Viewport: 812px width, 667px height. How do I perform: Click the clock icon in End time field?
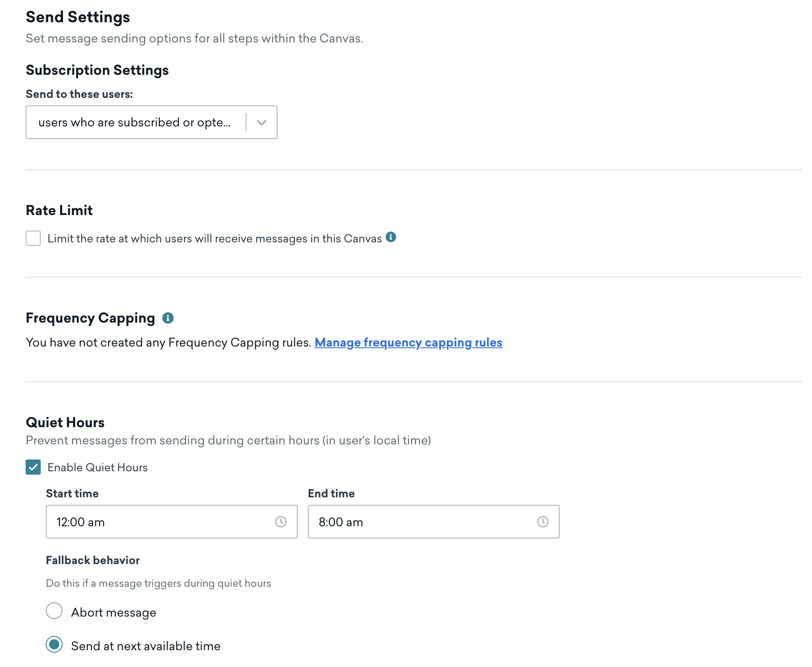tap(543, 522)
